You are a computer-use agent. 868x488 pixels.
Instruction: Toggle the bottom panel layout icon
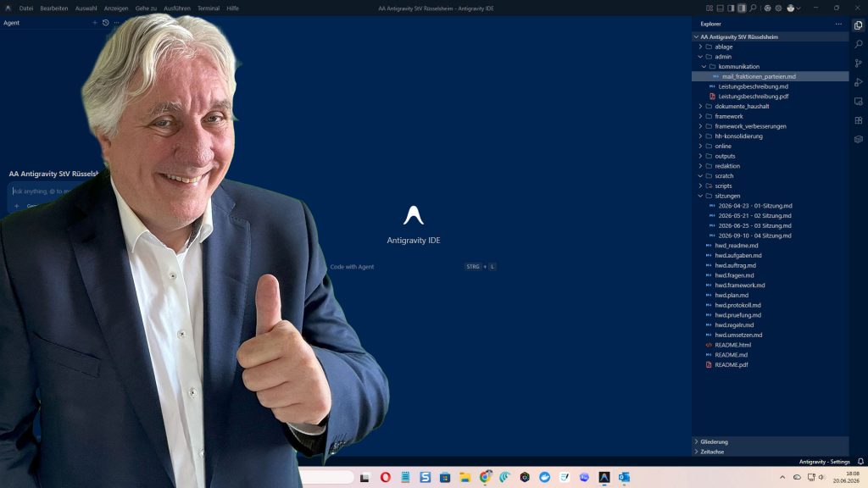(x=721, y=8)
